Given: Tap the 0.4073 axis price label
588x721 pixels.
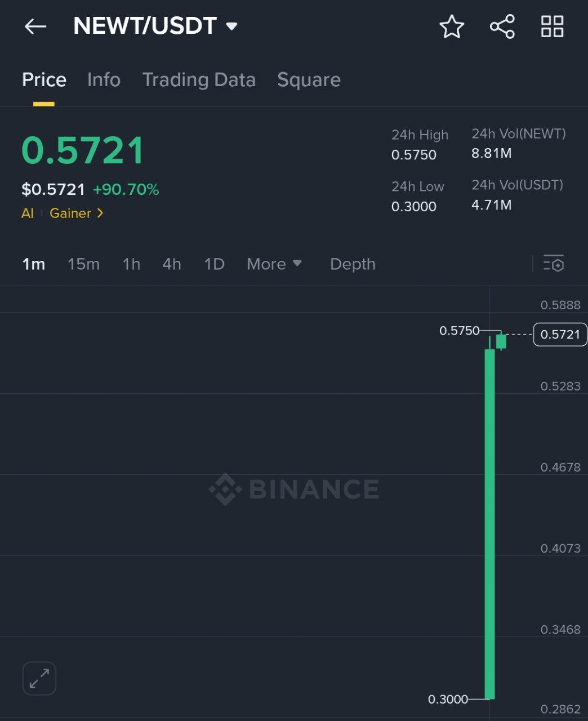Looking at the screenshot, I should tap(560, 549).
